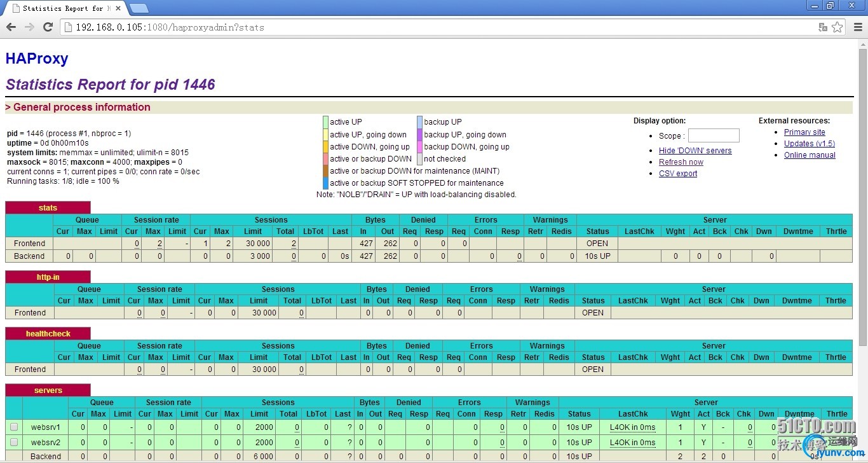Click the Refresh now link
The image size is (868, 463).
[681, 162]
